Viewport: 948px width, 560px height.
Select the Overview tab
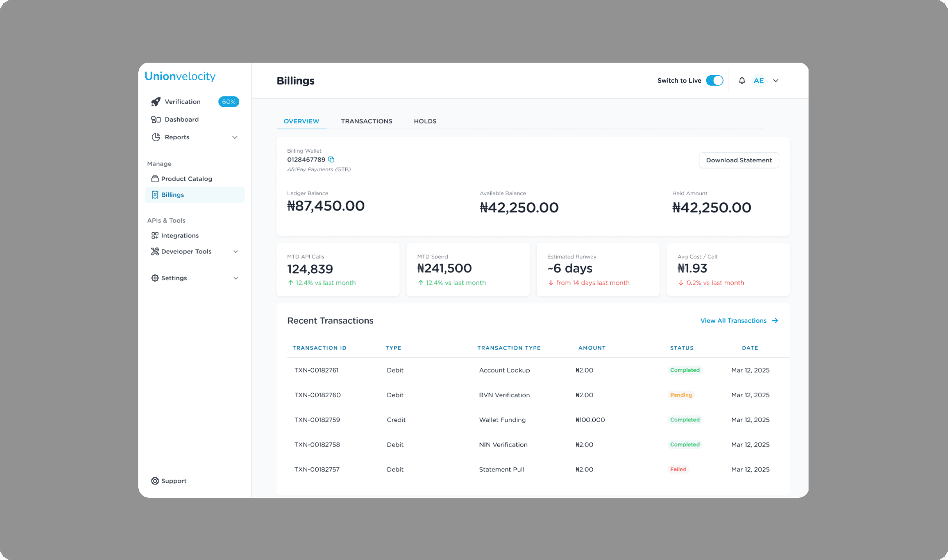point(301,121)
